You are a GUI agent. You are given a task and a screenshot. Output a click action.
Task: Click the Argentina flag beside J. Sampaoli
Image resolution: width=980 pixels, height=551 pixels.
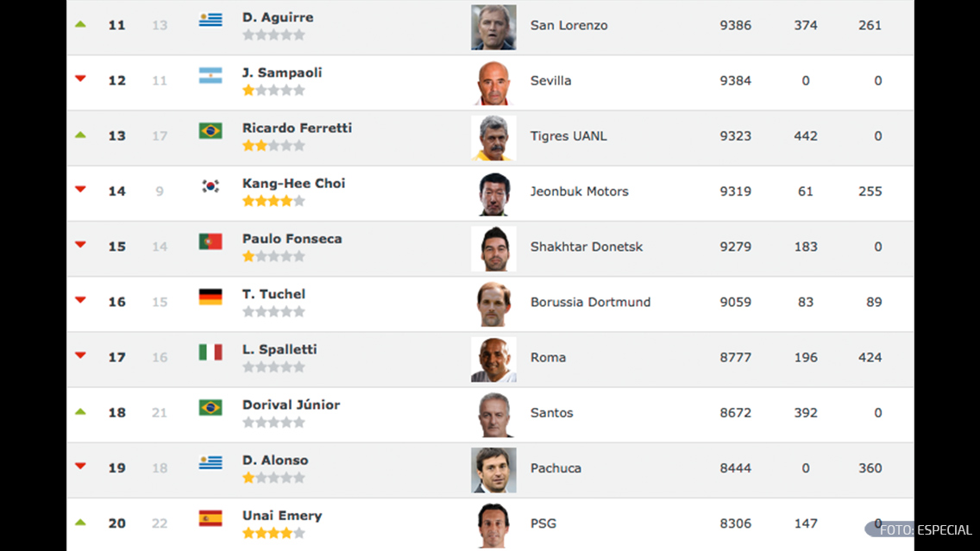point(210,76)
